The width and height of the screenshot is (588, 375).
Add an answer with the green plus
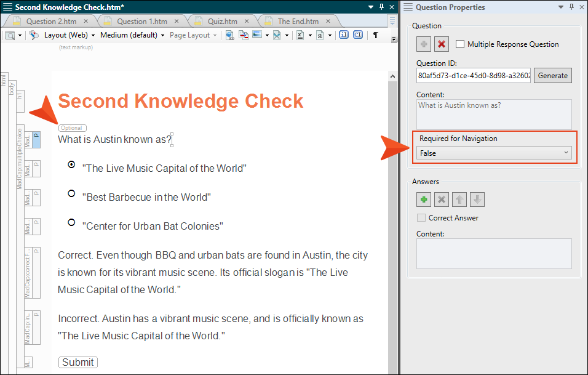pyautogui.click(x=424, y=200)
